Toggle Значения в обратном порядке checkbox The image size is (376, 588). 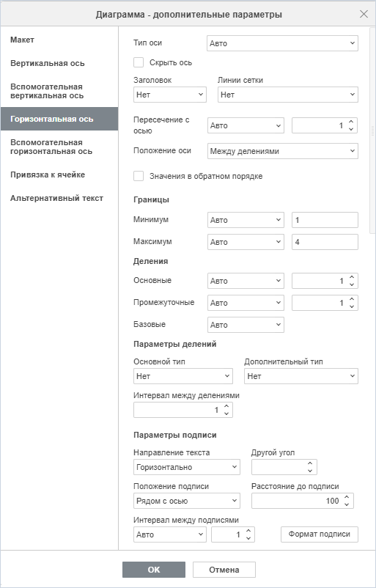pos(139,176)
